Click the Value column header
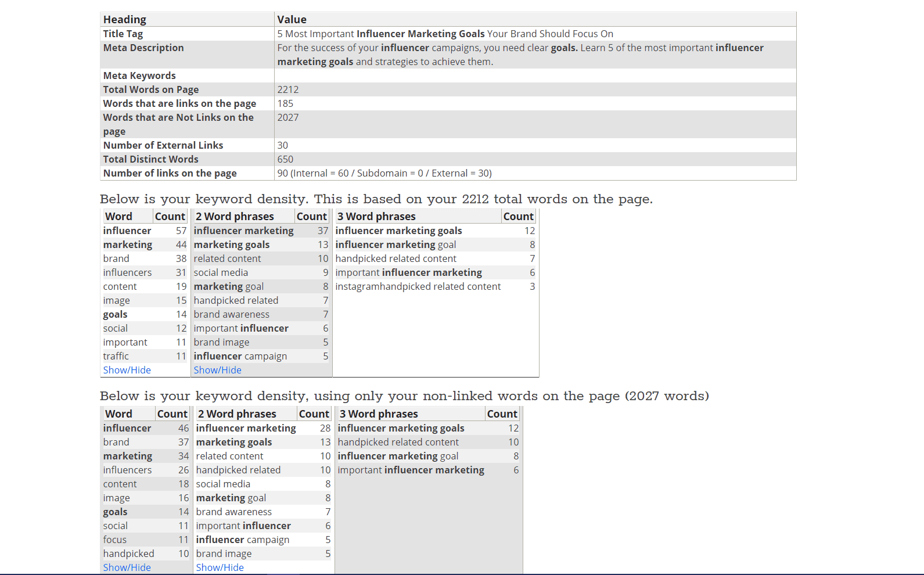924x575 pixels. pos(292,20)
